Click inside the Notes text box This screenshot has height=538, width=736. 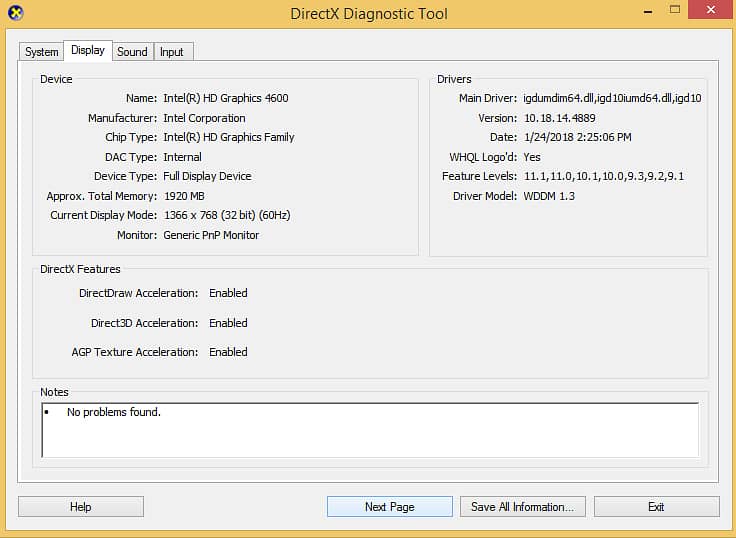tap(370, 430)
